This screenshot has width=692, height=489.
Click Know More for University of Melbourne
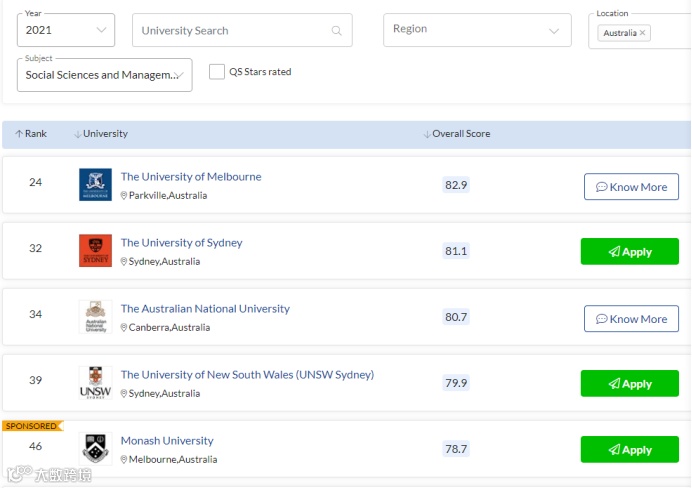(631, 187)
